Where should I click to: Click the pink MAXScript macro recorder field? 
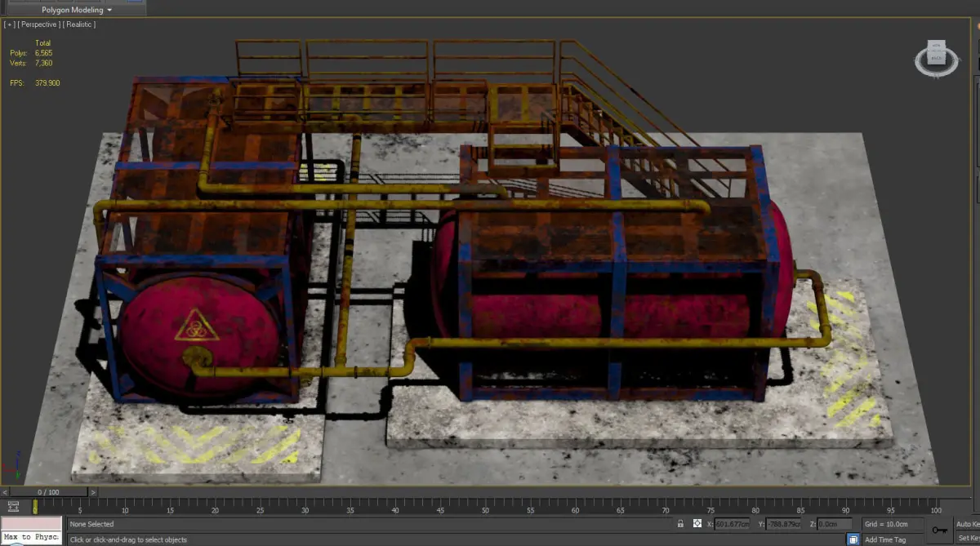pos(32,523)
